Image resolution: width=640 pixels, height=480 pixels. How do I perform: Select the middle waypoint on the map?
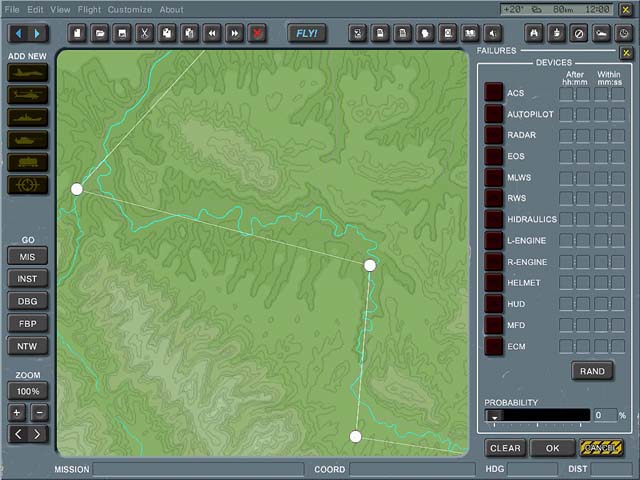coord(370,265)
